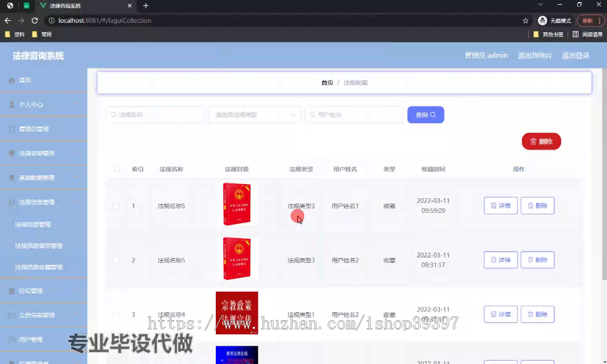Click the 基础数据管理 sidebar icon

click(x=11, y=177)
